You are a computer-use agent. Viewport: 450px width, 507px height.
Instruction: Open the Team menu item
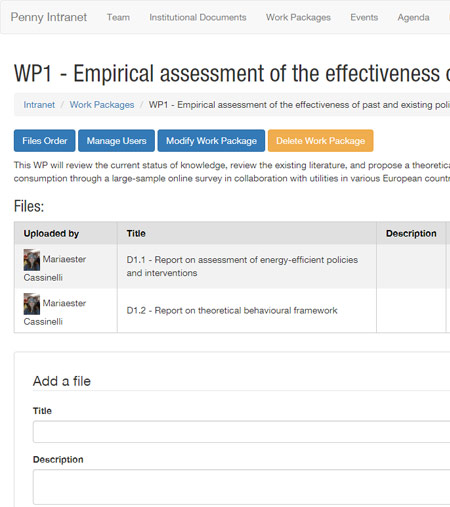point(118,17)
